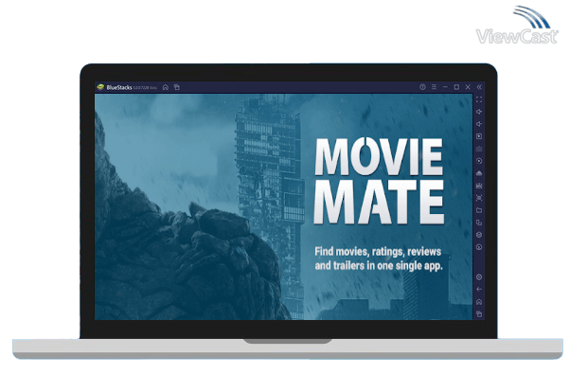
Task: Open the BlueStacks hamburger menu
Action: (434, 87)
